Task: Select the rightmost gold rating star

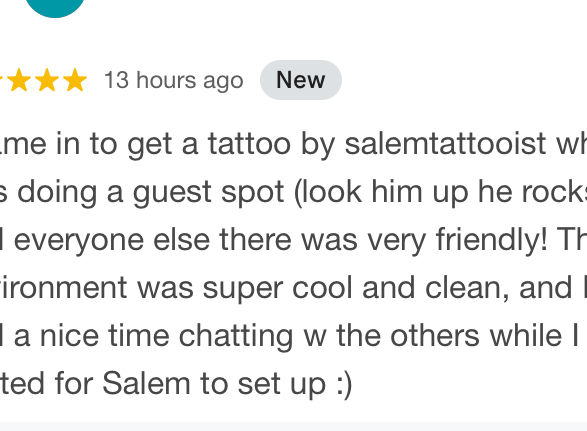Action: click(x=75, y=80)
